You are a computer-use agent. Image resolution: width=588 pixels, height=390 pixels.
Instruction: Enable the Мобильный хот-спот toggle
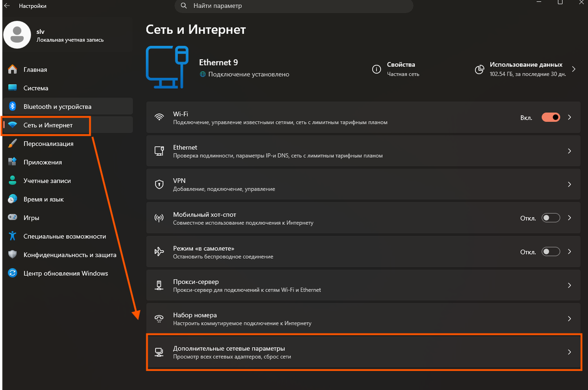point(551,218)
